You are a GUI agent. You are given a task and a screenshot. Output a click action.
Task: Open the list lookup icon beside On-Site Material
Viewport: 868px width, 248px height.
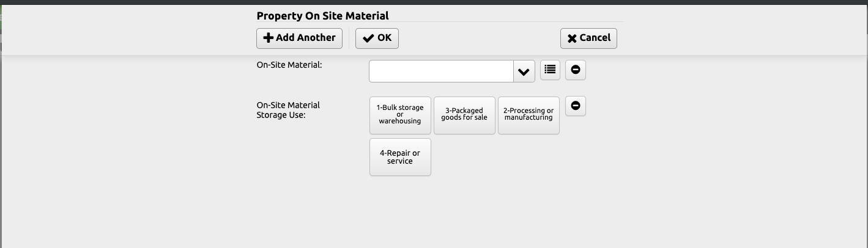[550, 70]
